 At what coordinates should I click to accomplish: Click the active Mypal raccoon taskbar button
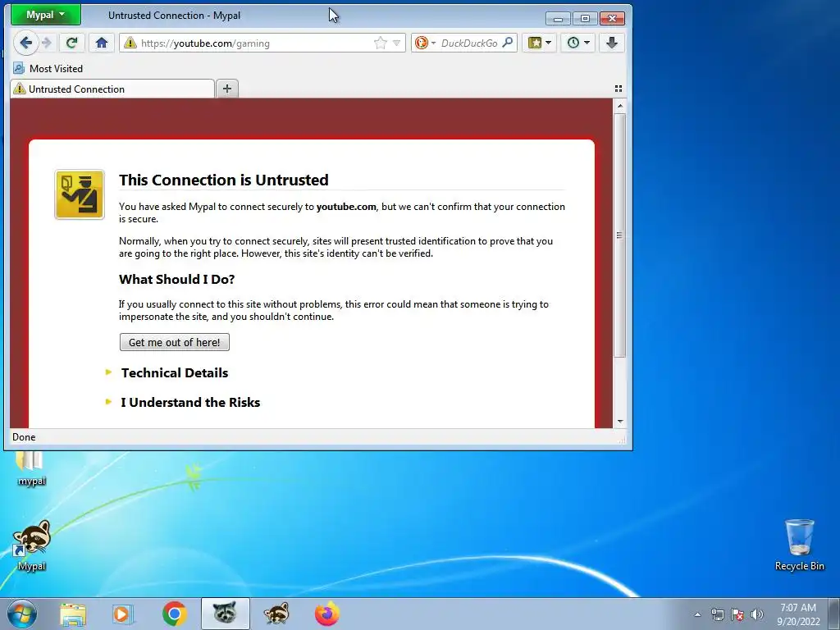(x=225, y=614)
